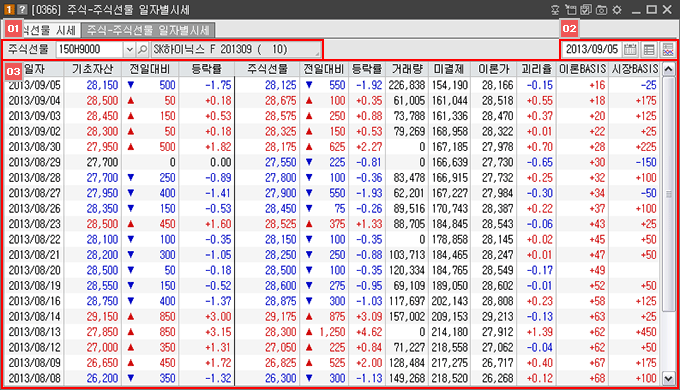Click the scrollbar up arrow

[x=669, y=69]
